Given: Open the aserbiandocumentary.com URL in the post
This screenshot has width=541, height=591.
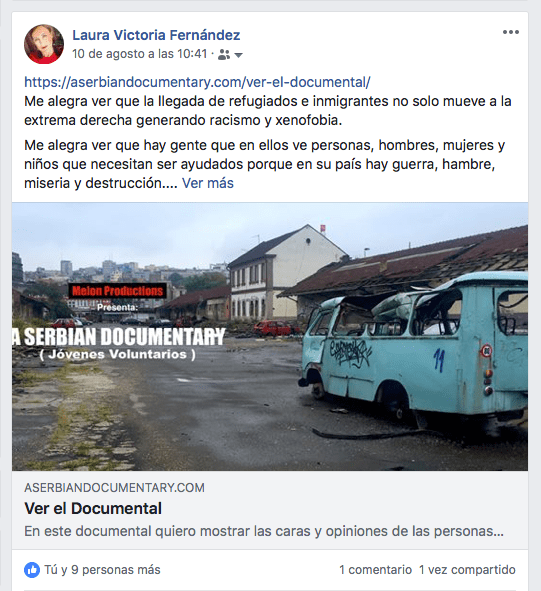Looking at the screenshot, I should [197, 82].
